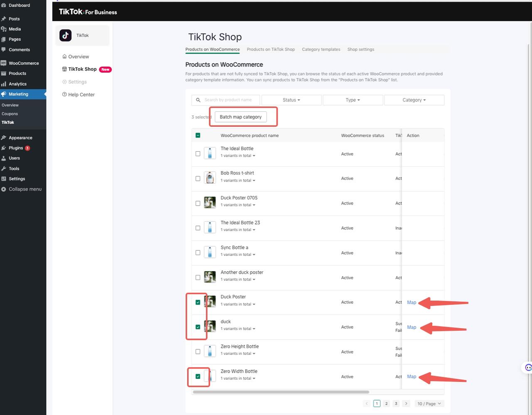Image resolution: width=532 pixels, height=415 pixels.
Task: Uncheck the Duck Poster row checkbox
Action: (198, 302)
